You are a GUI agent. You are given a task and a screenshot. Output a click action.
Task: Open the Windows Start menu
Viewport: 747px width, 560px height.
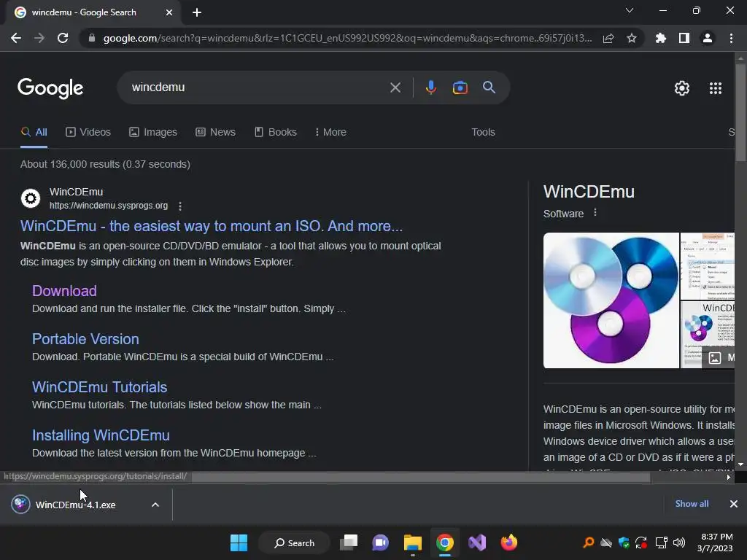[x=239, y=542]
